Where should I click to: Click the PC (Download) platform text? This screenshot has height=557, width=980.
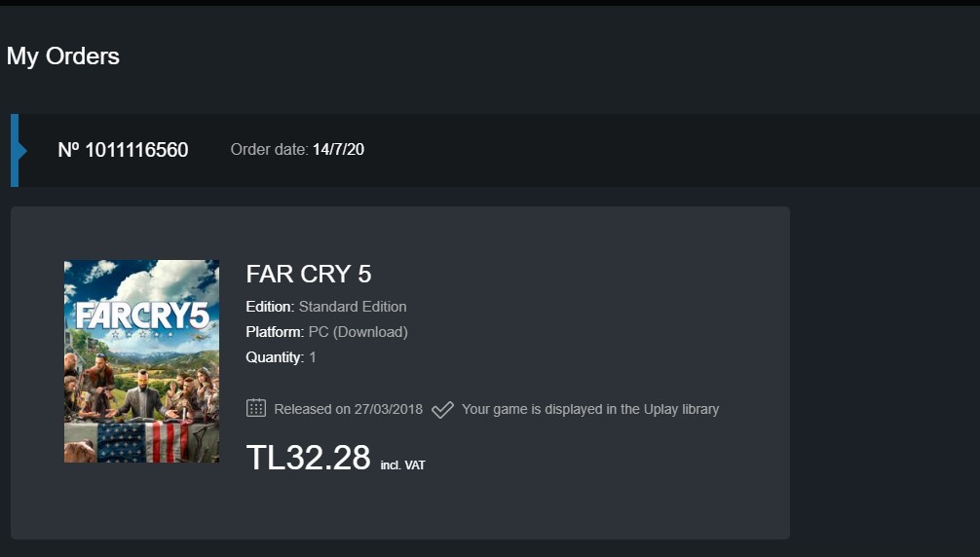(358, 332)
